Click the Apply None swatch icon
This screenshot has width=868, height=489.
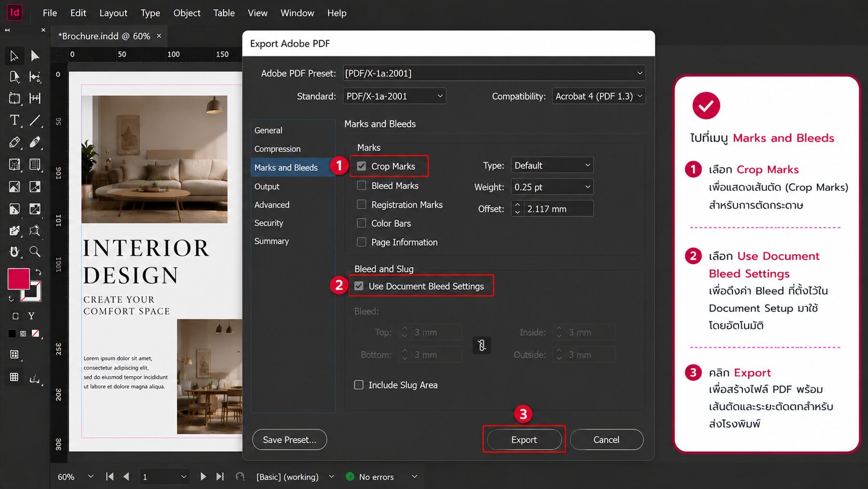(35, 334)
